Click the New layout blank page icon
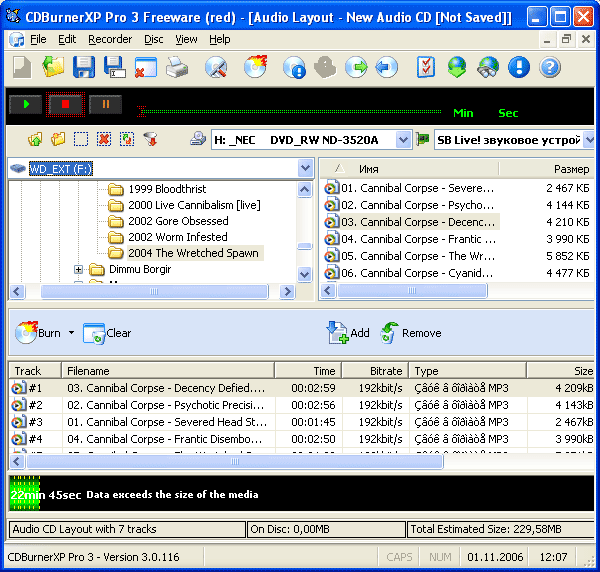600x572 pixels. pos(22,67)
